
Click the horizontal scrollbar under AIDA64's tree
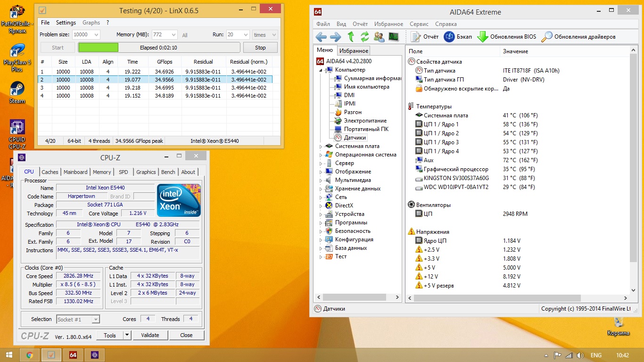click(358, 297)
